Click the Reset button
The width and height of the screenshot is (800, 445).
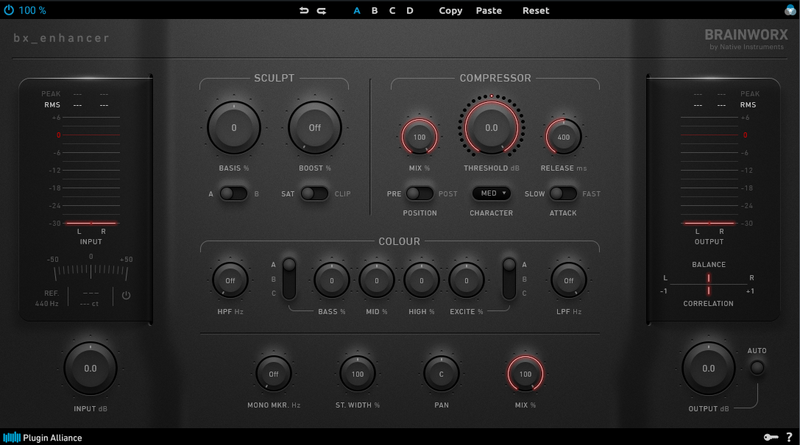[x=536, y=10]
